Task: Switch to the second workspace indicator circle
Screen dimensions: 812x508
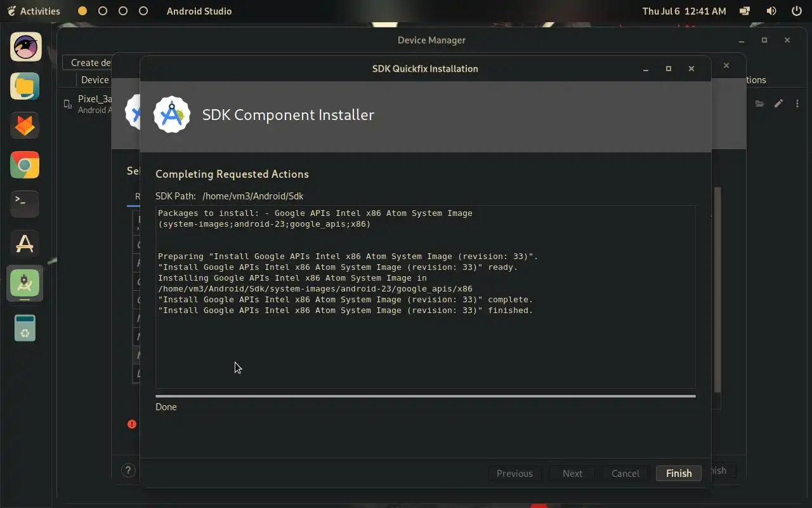Action: 103,11
